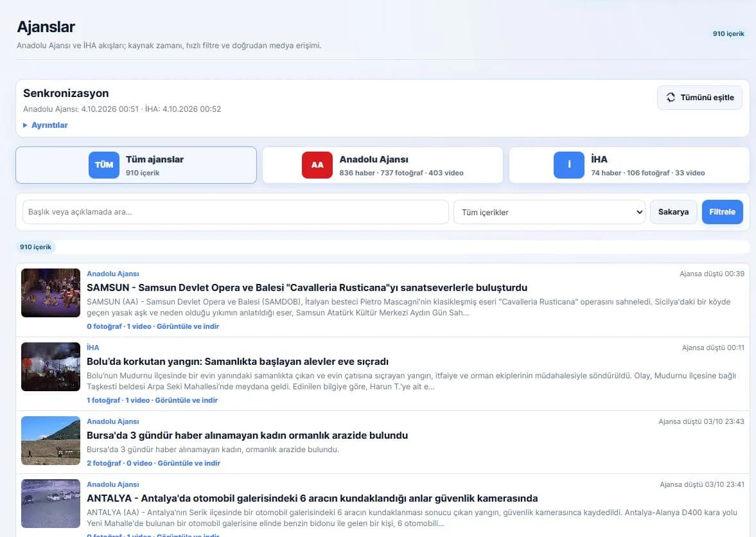Viewport: 756px width, 537px height.
Task: Open the Bursa'da 3 gündür haber alınamayan headline
Action: point(247,436)
